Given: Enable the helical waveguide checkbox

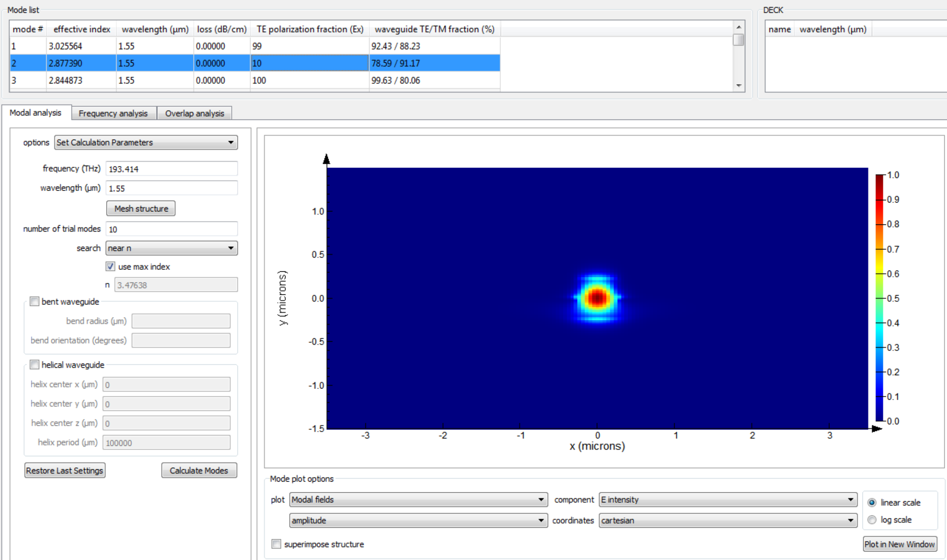Looking at the screenshot, I should 35,364.
